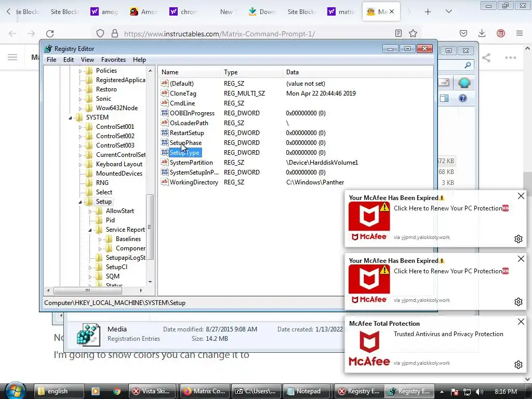Viewport: 532px width, 399px height.
Task: Switch to the Down browser tab
Action: click(x=262, y=12)
